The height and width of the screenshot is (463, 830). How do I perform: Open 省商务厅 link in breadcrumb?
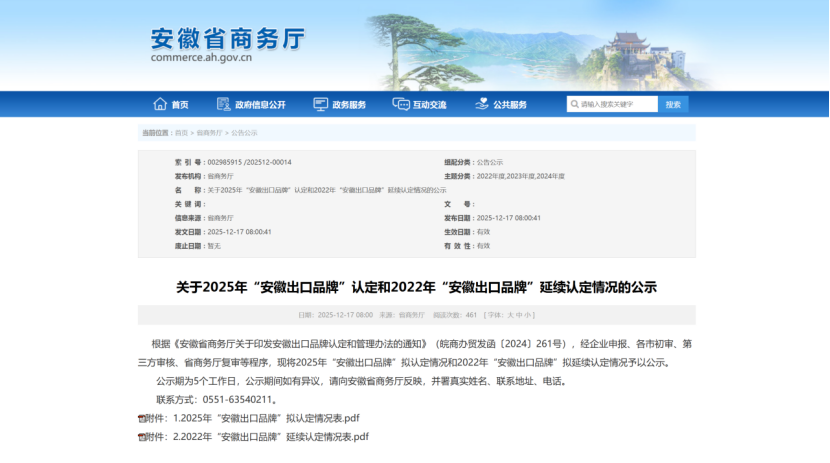click(208, 132)
